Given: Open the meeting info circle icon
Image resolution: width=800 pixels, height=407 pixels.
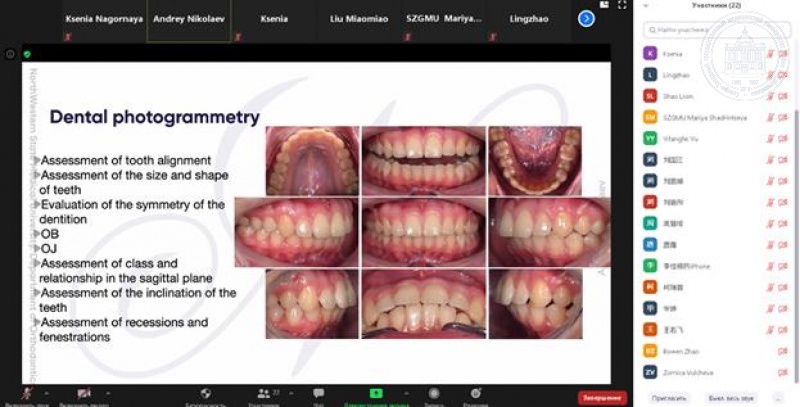Looking at the screenshot, I should [10, 54].
